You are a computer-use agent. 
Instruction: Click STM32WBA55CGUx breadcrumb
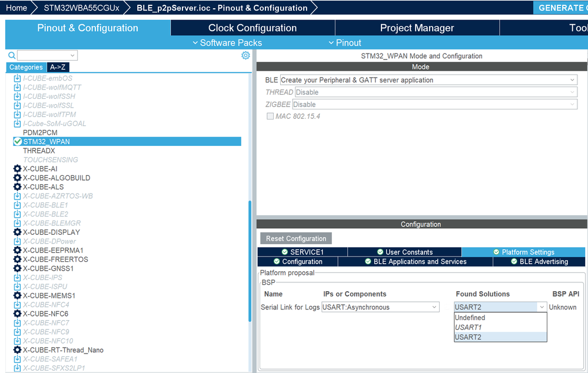[x=81, y=8]
